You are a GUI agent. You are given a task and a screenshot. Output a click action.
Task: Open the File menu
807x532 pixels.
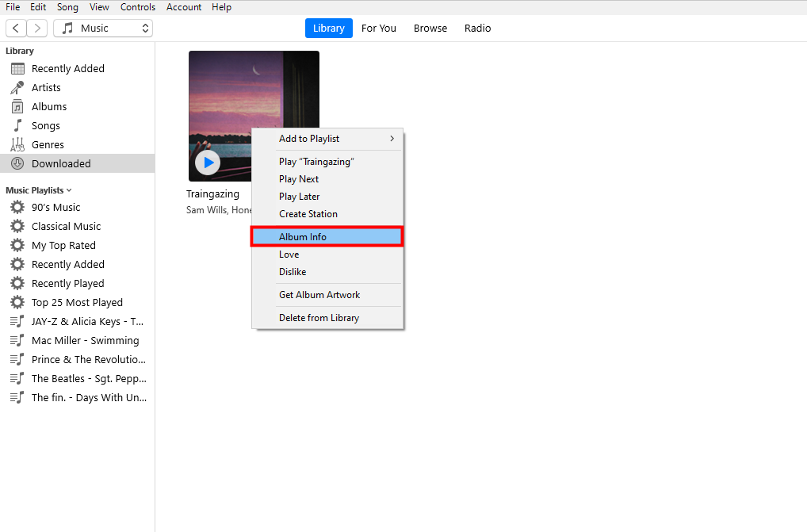(x=13, y=7)
